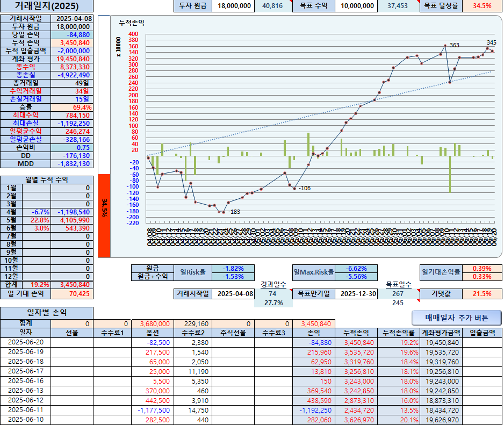Image resolution: width=504 pixels, height=425 pixels.
Task: Select the cell showing 40,816
Action: click(273, 6)
